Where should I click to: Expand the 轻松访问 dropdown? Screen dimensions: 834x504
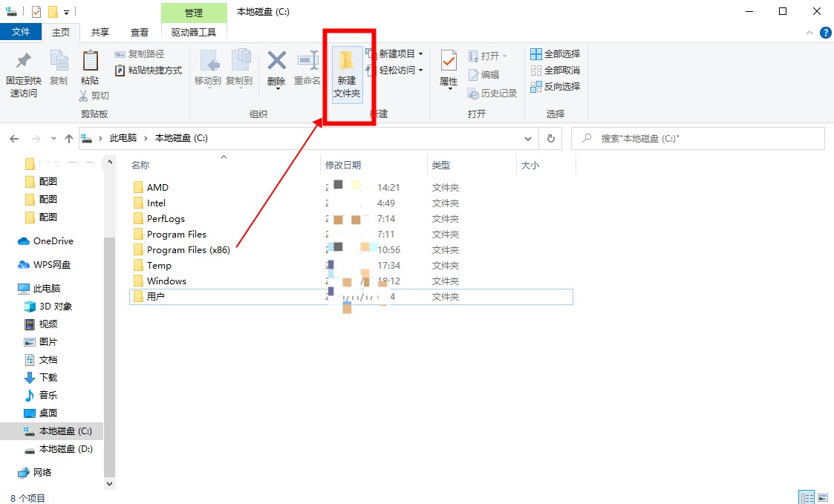tap(420, 71)
